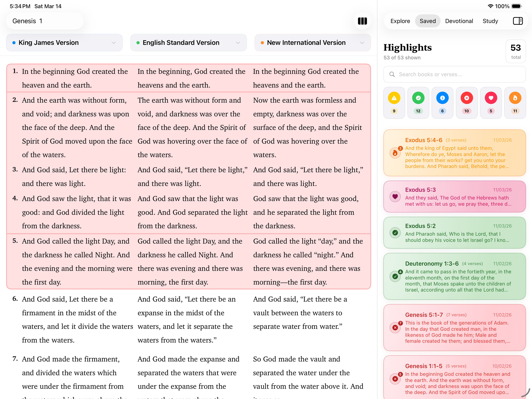Select verse 2 'And the earth was without form'
The image size is (532, 399).
tap(188, 127)
